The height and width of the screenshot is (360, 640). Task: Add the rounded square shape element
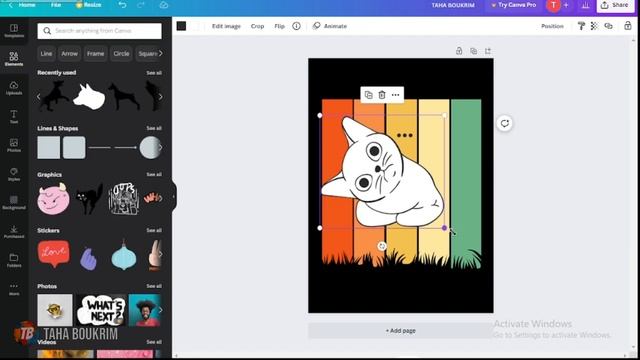pos(74,147)
